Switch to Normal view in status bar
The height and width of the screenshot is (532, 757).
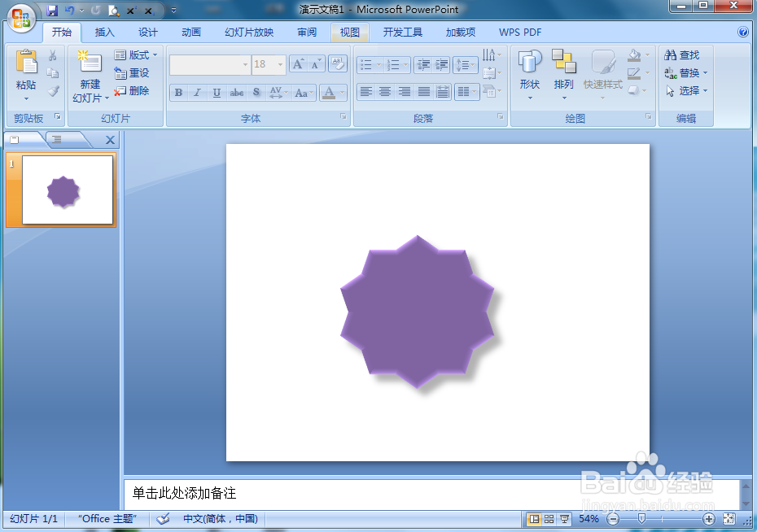[534, 519]
